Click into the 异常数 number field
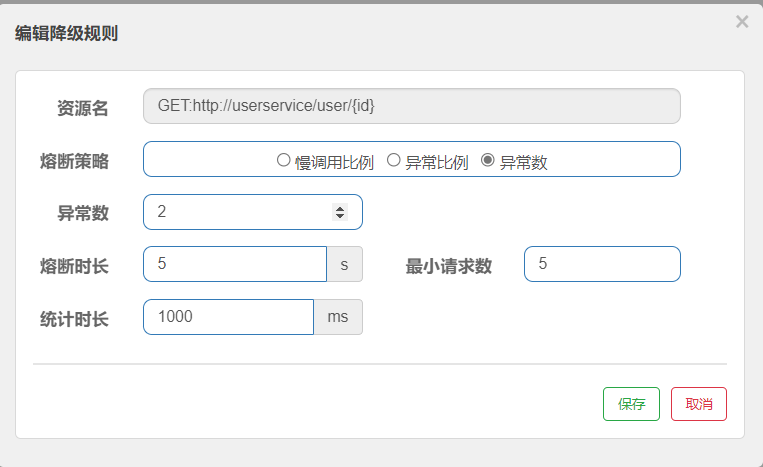The width and height of the screenshot is (763, 467). point(253,212)
